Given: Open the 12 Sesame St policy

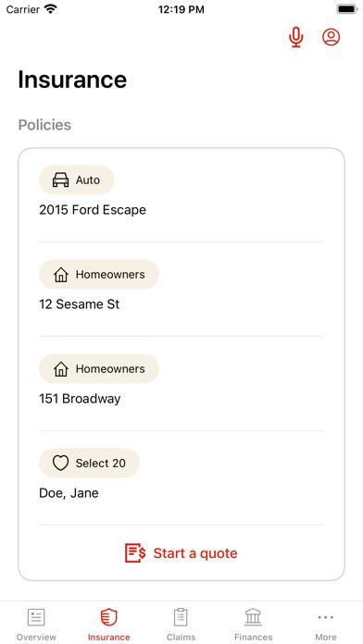Looking at the screenshot, I should tap(181, 289).
